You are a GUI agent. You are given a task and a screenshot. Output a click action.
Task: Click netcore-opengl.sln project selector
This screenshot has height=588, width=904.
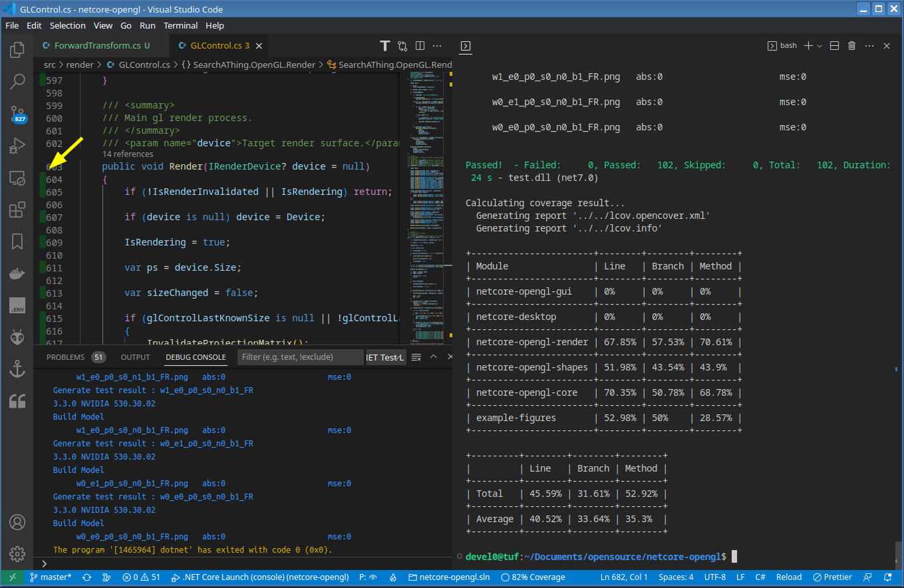[x=449, y=577]
